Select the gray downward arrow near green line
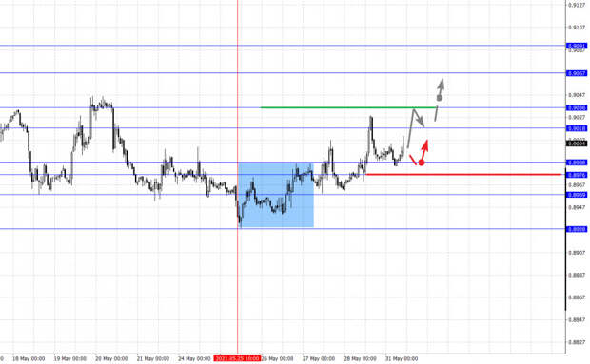 (x=419, y=118)
